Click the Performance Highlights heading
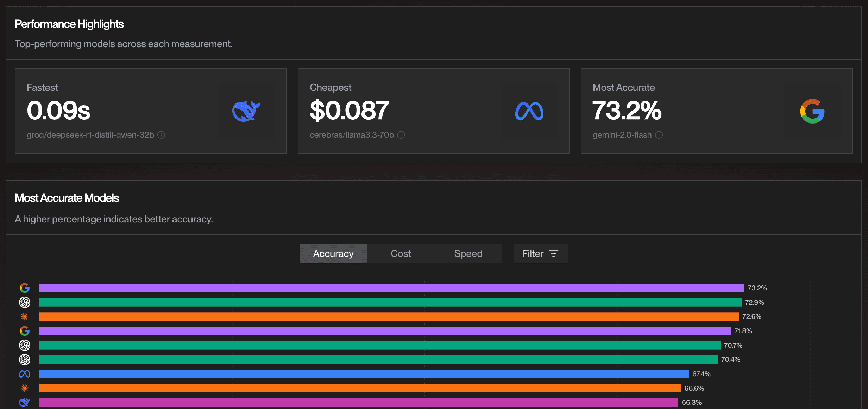This screenshot has width=868, height=409. (x=69, y=24)
